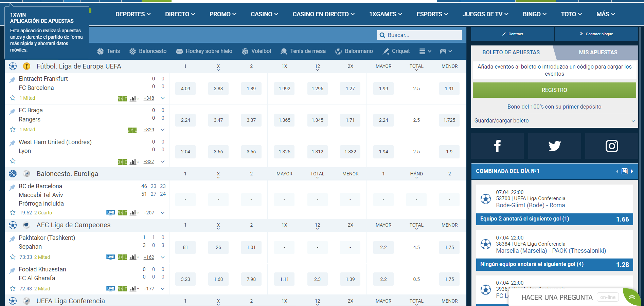This screenshot has width=644, height=306.
Task: Add BC de Barcelona match to favorites
Action: pos(13,212)
